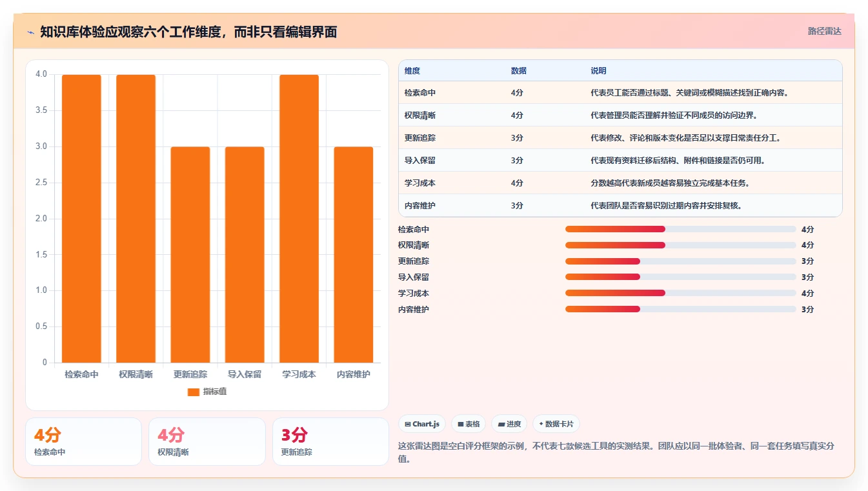The height and width of the screenshot is (491, 868).
Task: Click 学习成本 in the table's 维度 column
Action: click(420, 183)
